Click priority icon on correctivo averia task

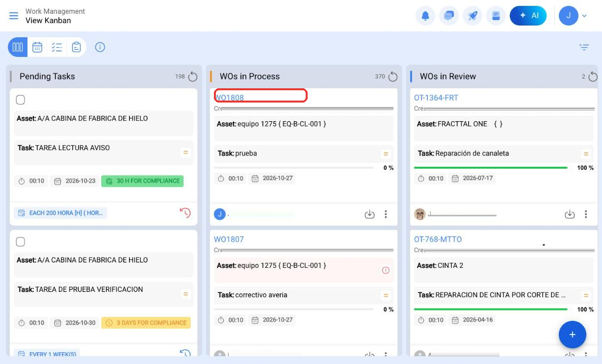click(x=386, y=296)
